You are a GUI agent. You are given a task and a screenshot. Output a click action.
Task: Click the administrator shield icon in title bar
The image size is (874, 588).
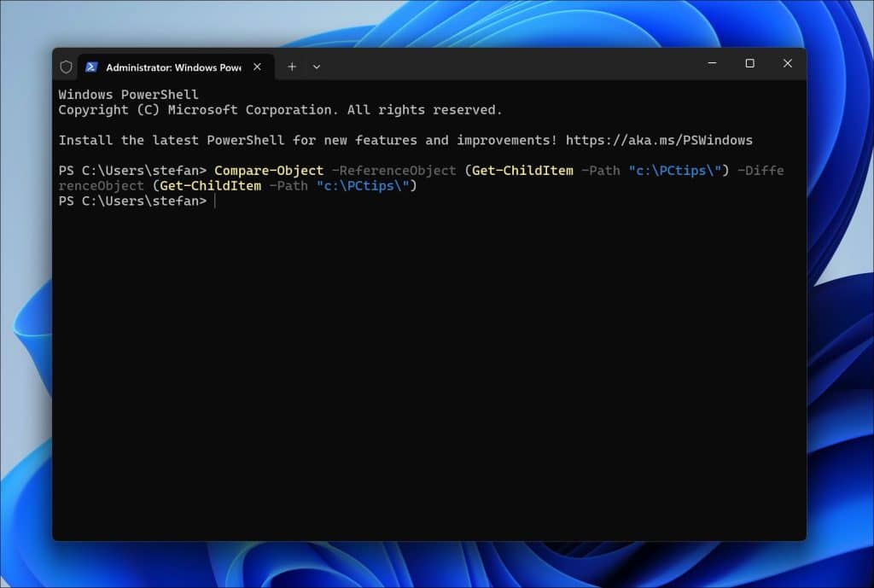tap(66, 67)
